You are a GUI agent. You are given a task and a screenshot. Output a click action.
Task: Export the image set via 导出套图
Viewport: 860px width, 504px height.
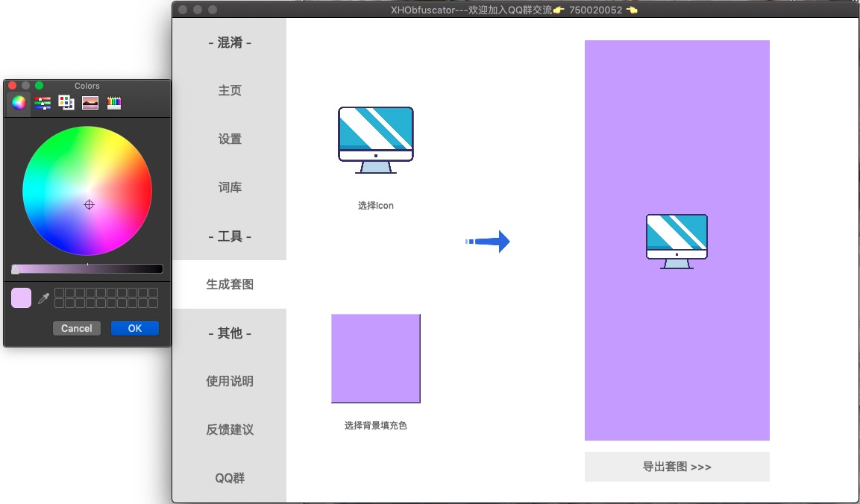coord(677,466)
